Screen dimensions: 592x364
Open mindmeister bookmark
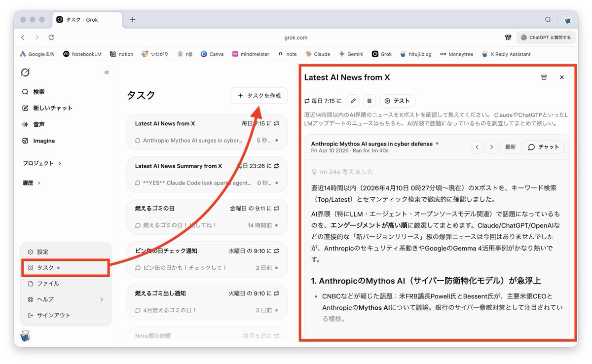coord(251,54)
